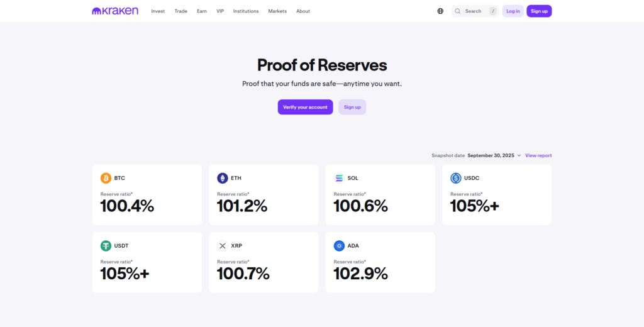Click the BTC ticker label
The image size is (644, 327).
point(119,179)
